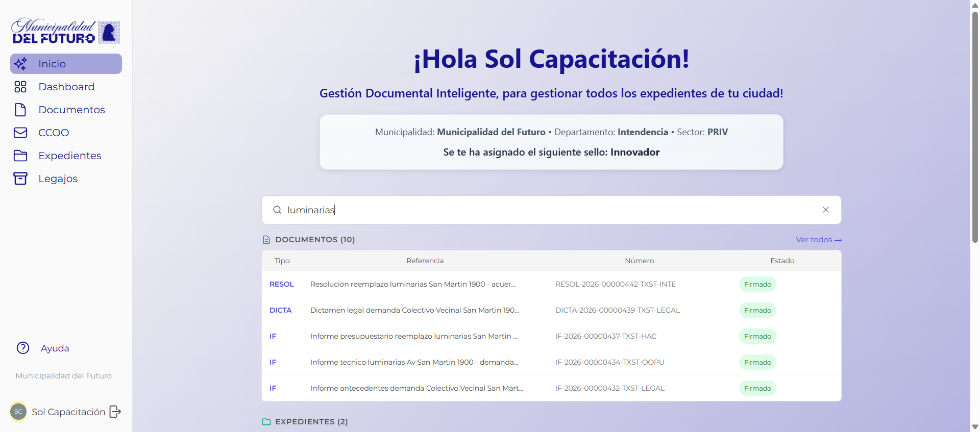This screenshot has height=432, width=980.
Task: Click the Inicio sparkle icon in sidebar
Action: click(20, 64)
